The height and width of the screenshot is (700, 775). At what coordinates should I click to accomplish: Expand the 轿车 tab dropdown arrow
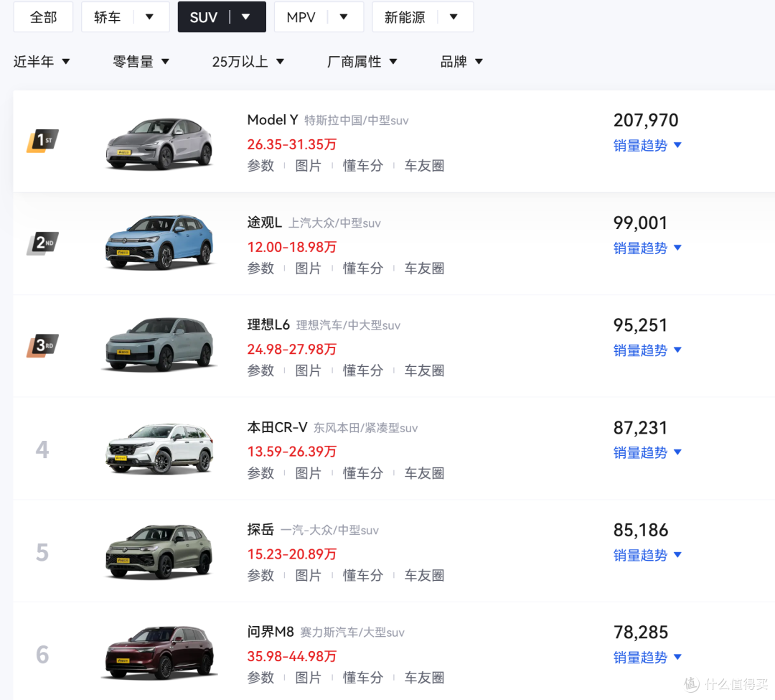[x=149, y=17]
